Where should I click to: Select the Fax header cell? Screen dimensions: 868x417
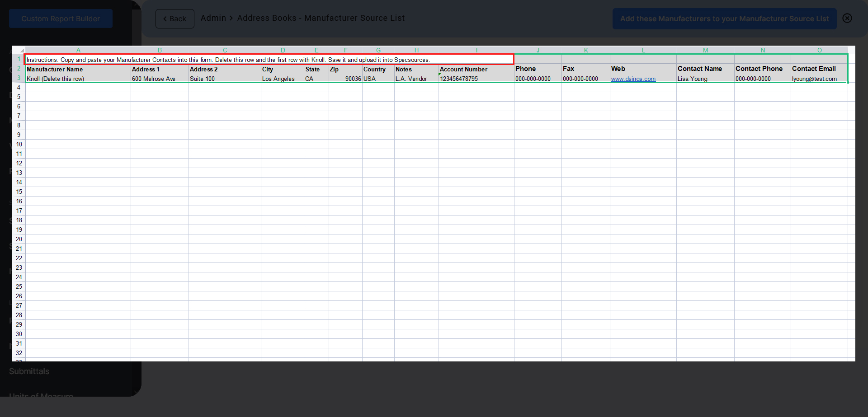point(586,69)
